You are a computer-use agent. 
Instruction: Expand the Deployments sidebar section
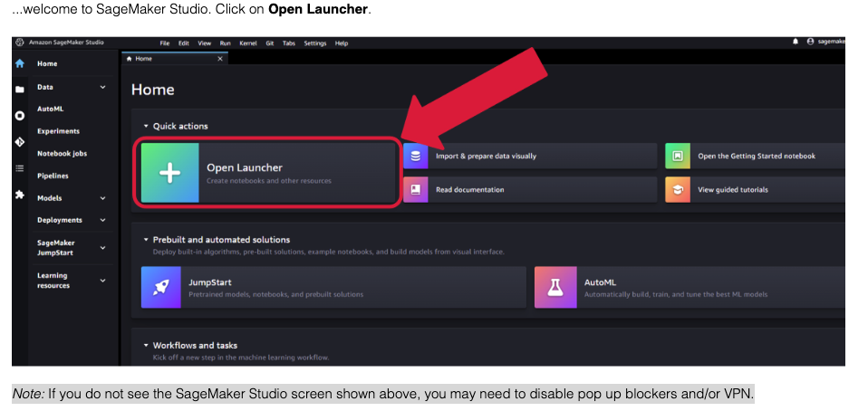pyautogui.click(x=102, y=220)
